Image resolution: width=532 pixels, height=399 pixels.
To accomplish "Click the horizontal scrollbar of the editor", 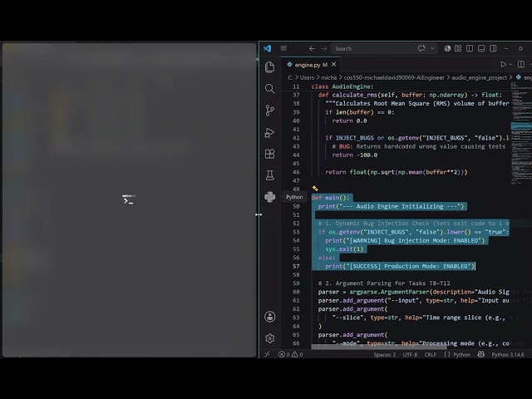I will coord(379,347).
